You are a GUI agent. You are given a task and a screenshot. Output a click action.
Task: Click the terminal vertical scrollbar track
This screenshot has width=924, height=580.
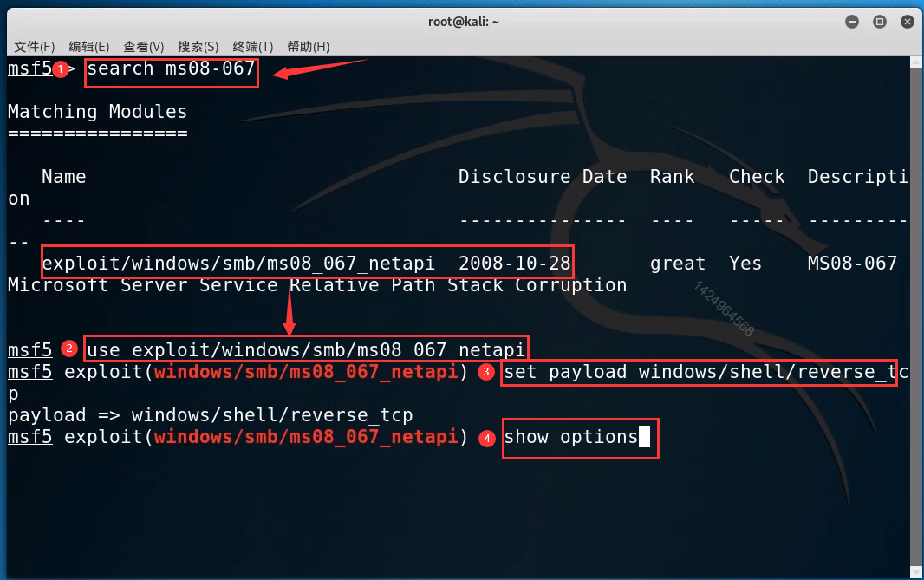(915, 317)
